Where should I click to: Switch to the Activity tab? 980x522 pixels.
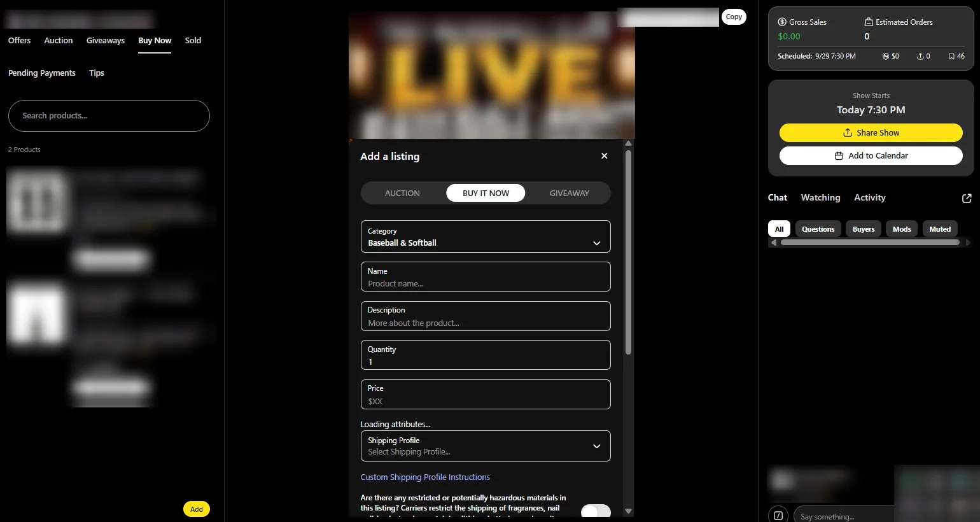click(x=870, y=197)
